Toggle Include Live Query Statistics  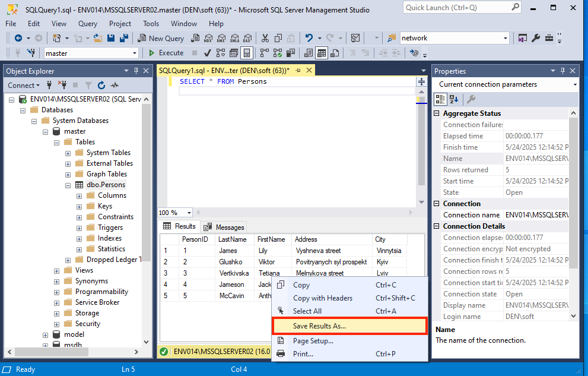[278, 53]
